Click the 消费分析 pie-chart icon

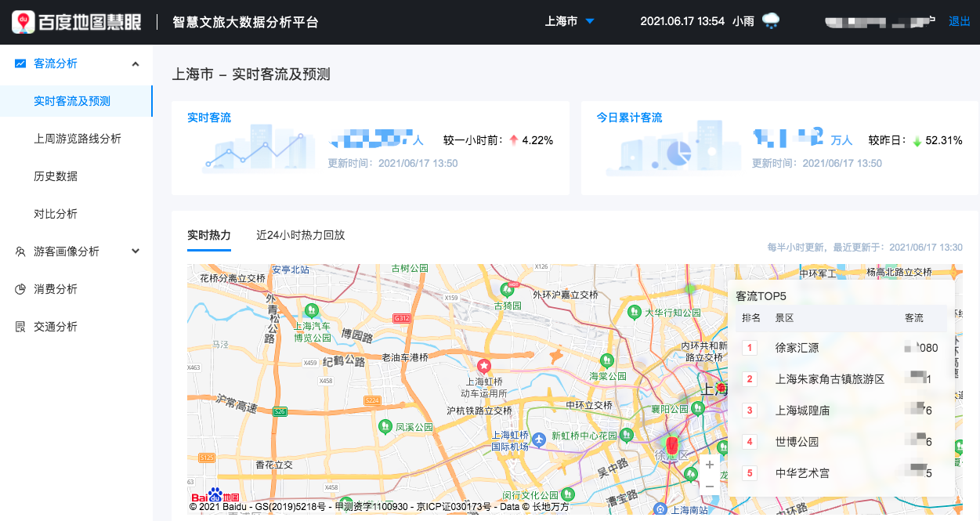(20, 288)
